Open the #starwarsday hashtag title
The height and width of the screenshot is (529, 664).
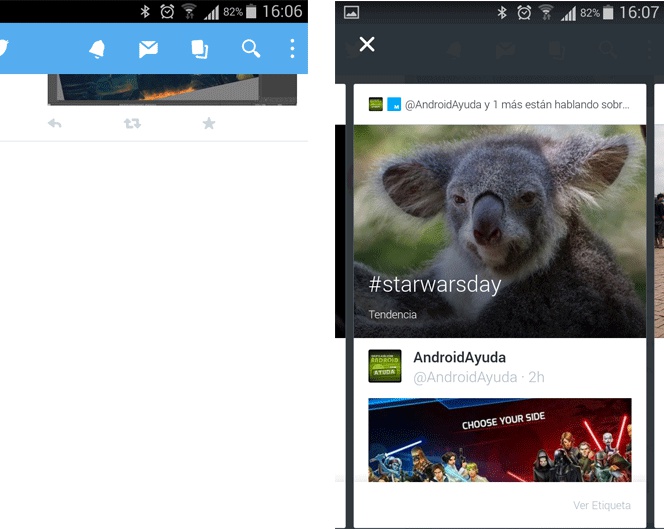pos(435,285)
